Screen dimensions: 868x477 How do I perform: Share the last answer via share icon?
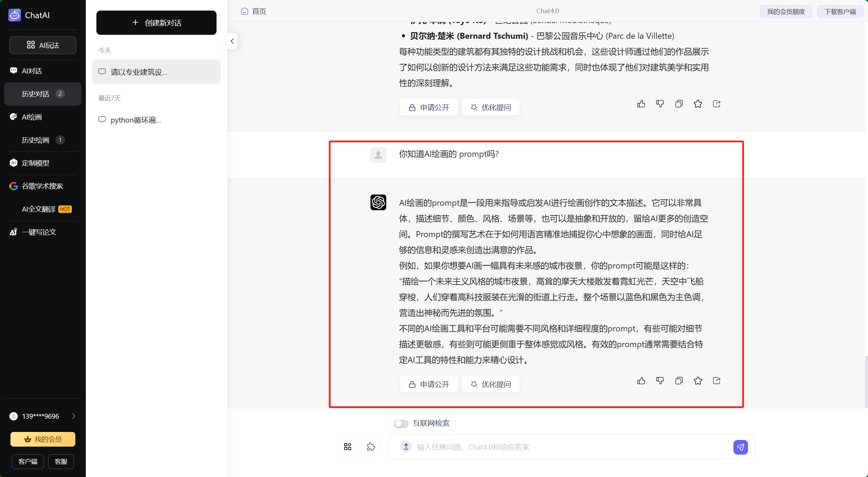(717, 381)
